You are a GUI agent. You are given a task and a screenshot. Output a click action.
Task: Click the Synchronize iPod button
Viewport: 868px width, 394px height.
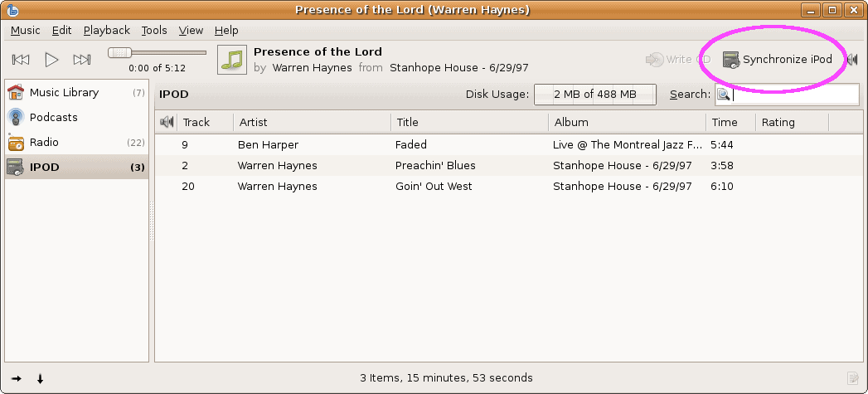778,60
